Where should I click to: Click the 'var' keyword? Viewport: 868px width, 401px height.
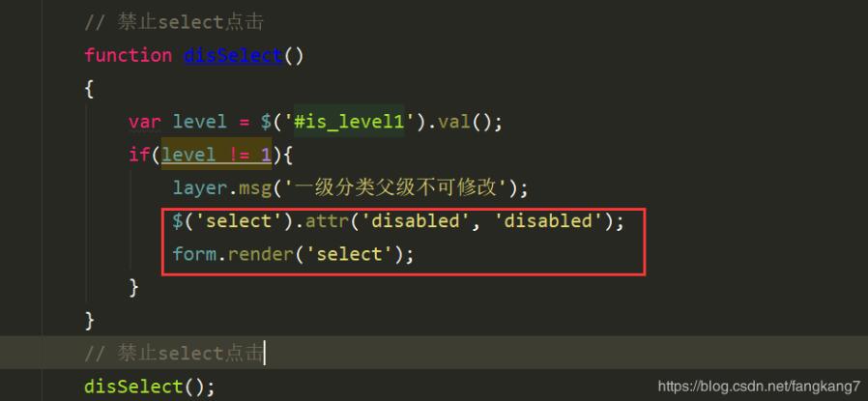[x=144, y=122]
